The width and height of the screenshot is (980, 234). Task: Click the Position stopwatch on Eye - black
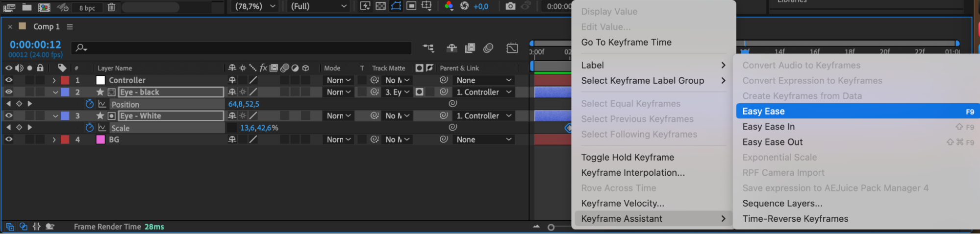(89, 104)
